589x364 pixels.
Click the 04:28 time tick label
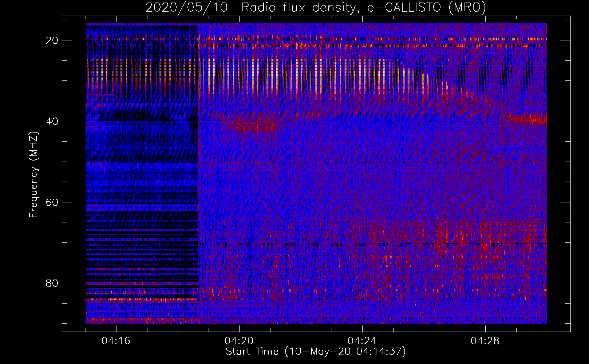coord(485,341)
